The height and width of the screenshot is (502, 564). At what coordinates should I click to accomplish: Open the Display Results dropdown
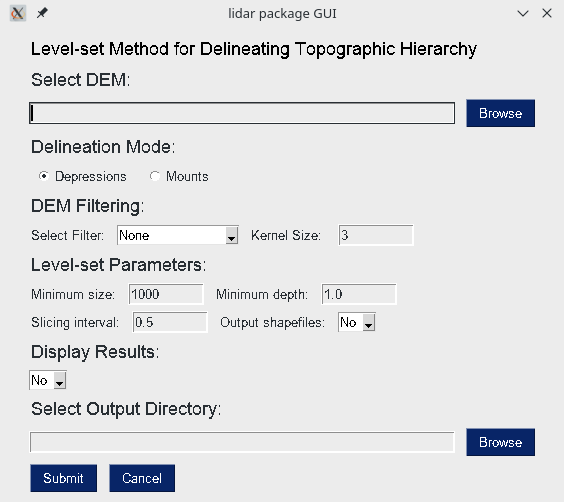pos(48,380)
